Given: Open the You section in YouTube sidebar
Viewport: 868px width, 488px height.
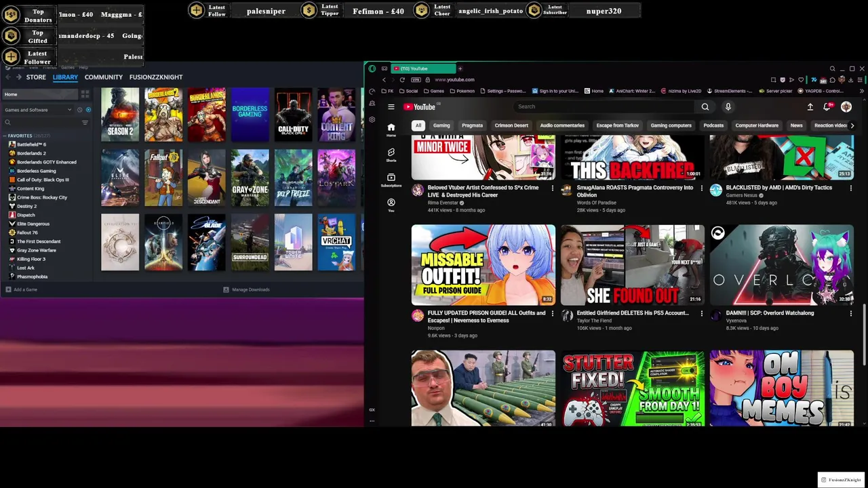Looking at the screenshot, I should 391,205.
